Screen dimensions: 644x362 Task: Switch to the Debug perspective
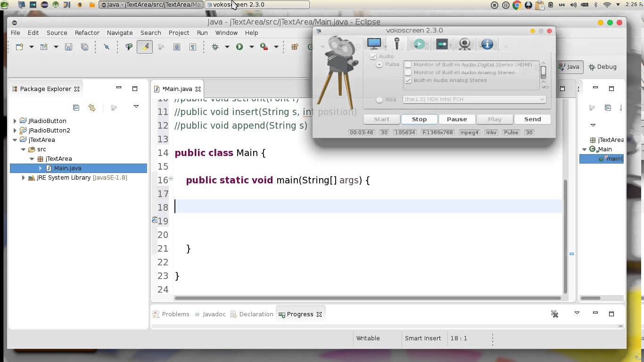coord(603,66)
